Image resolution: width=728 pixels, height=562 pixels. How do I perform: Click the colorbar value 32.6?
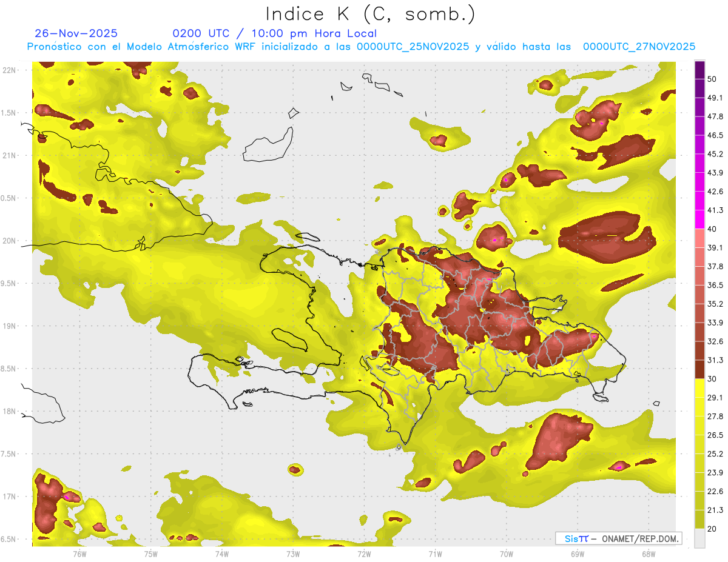pyautogui.click(x=715, y=341)
